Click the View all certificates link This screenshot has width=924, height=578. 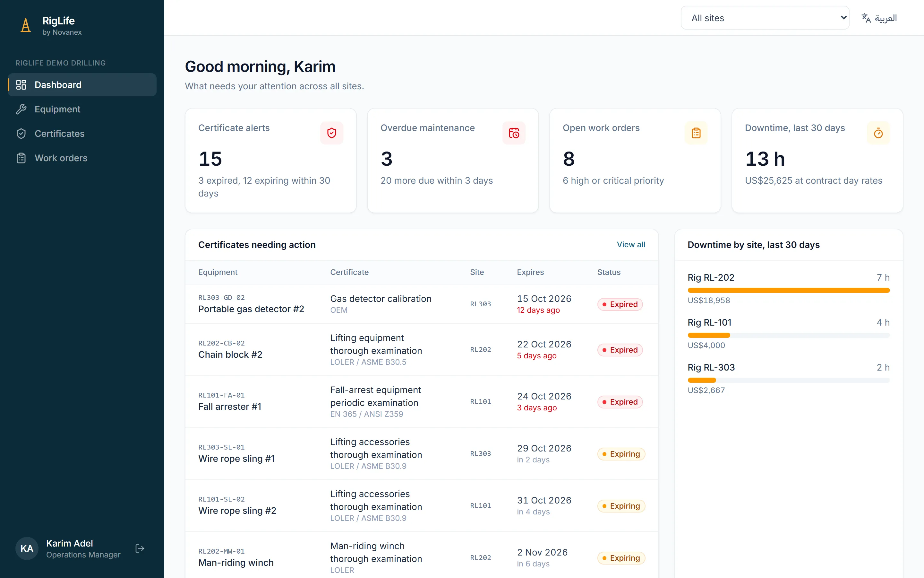631,245
